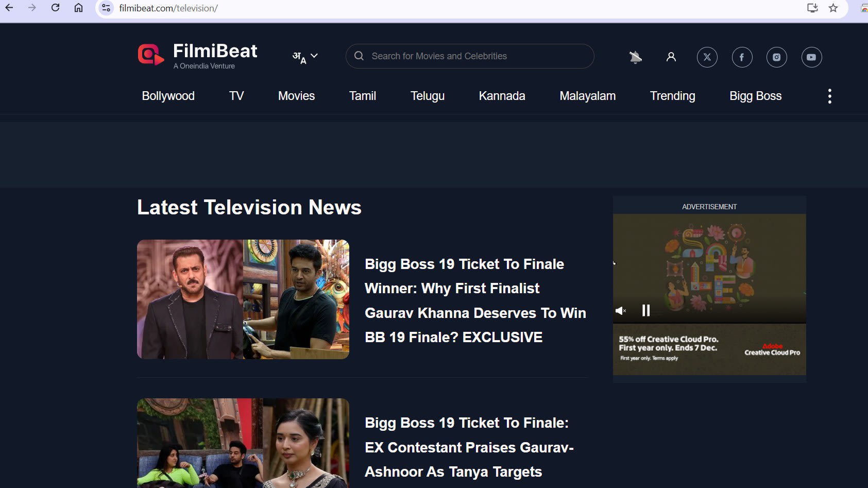The height and width of the screenshot is (488, 868).
Task: Expand the language selector dropdown
Action: point(305,57)
